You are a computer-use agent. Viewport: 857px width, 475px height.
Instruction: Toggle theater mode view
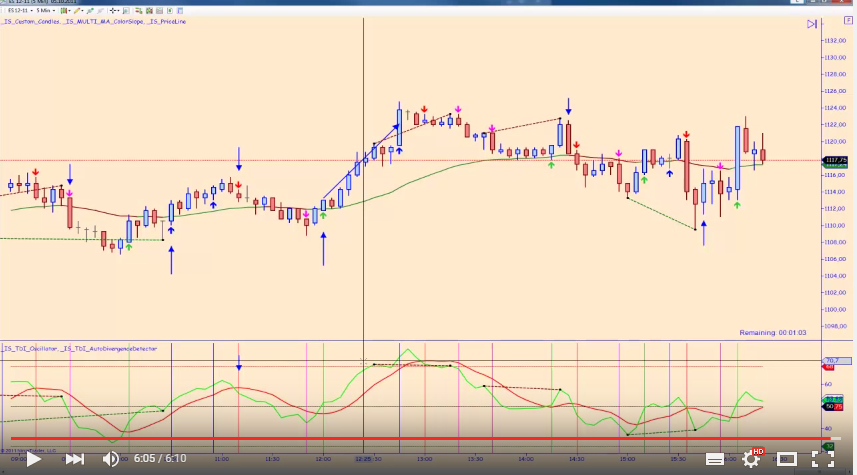pos(786,459)
